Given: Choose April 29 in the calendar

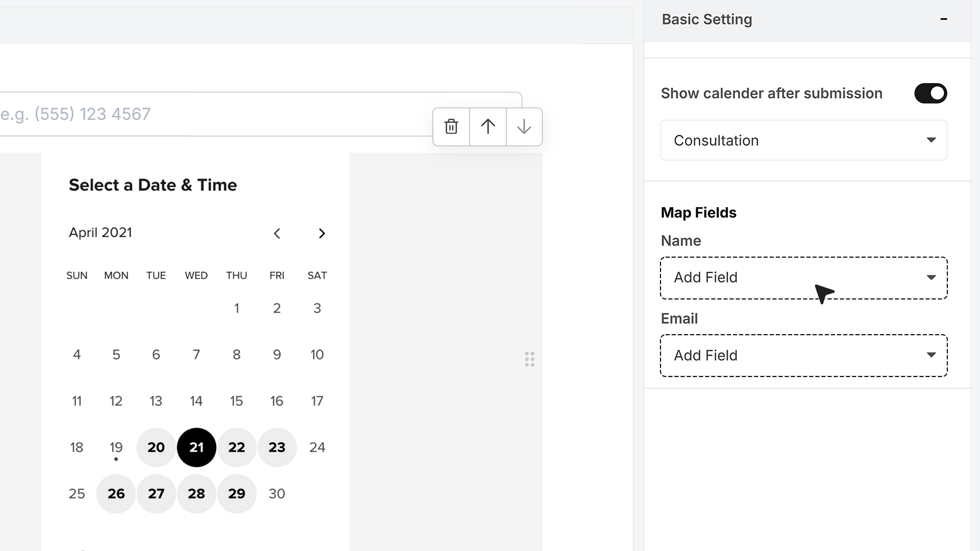Looking at the screenshot, I should (x=237, y=494).
